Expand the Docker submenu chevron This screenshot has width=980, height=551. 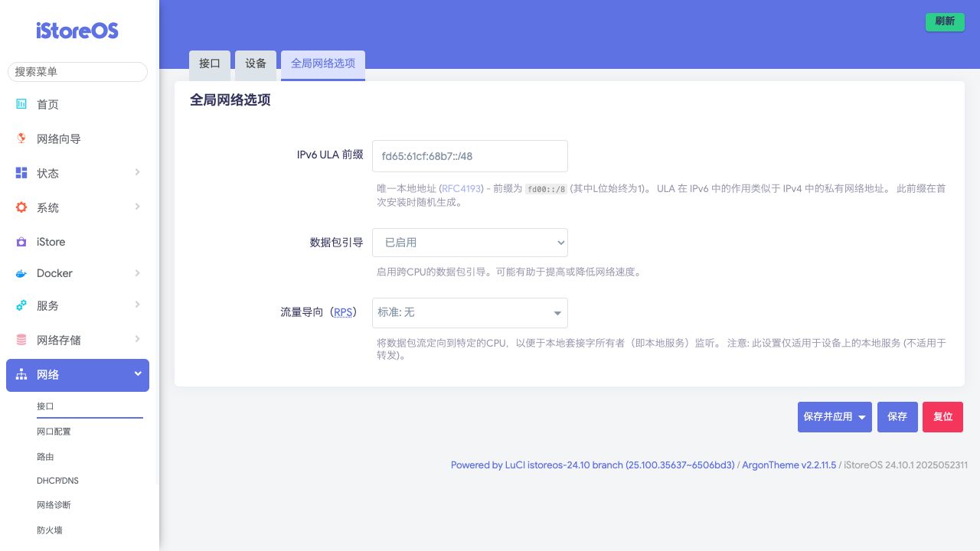[x=138, y=273]
